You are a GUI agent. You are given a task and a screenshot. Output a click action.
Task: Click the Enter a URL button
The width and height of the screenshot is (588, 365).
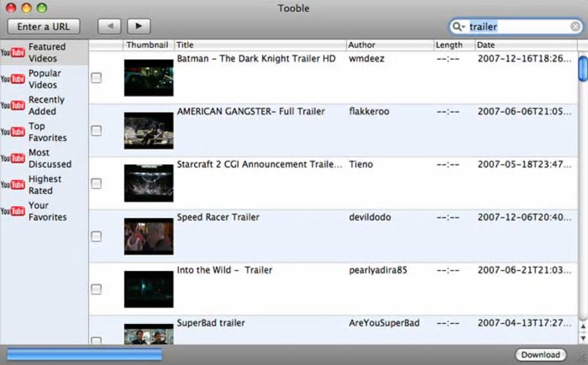pyautogui.click(x=43, y=26)
